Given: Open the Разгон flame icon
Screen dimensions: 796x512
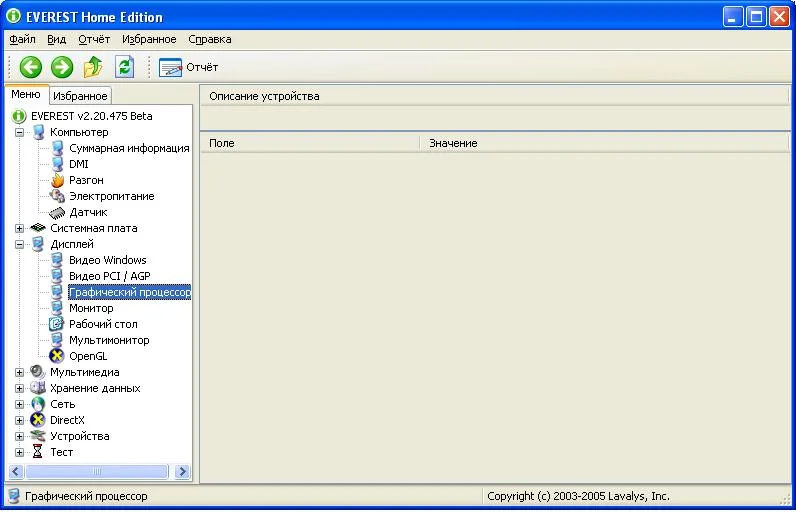Looking at the screenshot, I should tap(57, 180).
